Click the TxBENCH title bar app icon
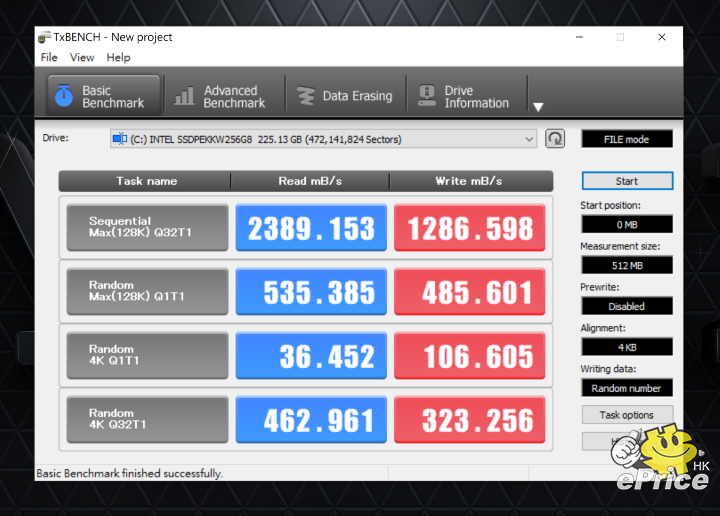Screen dimensions: 720x516 (44, 37)
